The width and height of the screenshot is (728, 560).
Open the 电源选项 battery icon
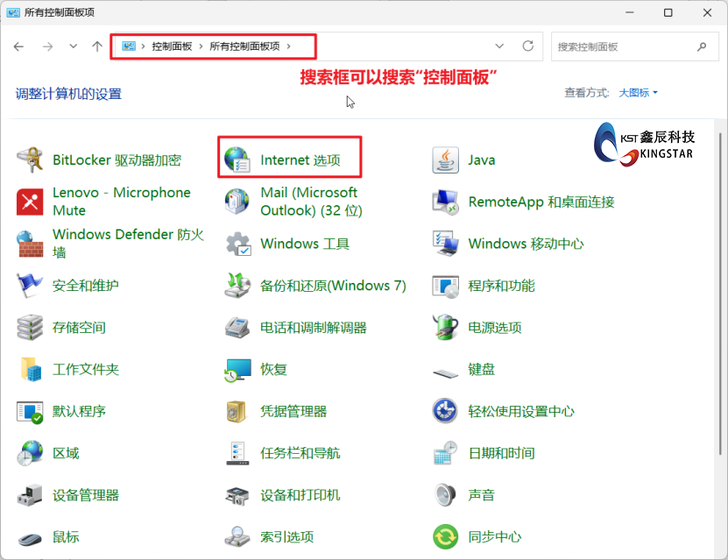pos(446,328)
